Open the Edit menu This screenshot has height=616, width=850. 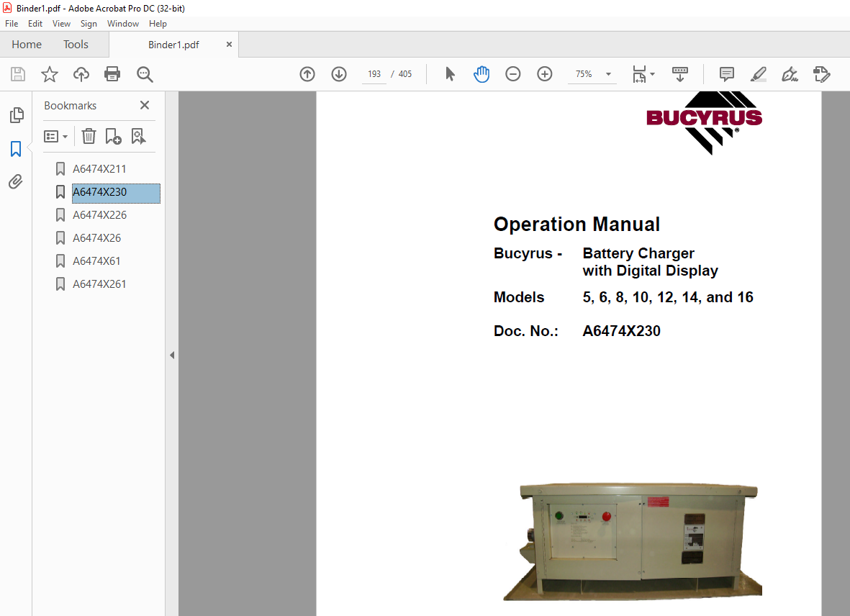point(35,24)
